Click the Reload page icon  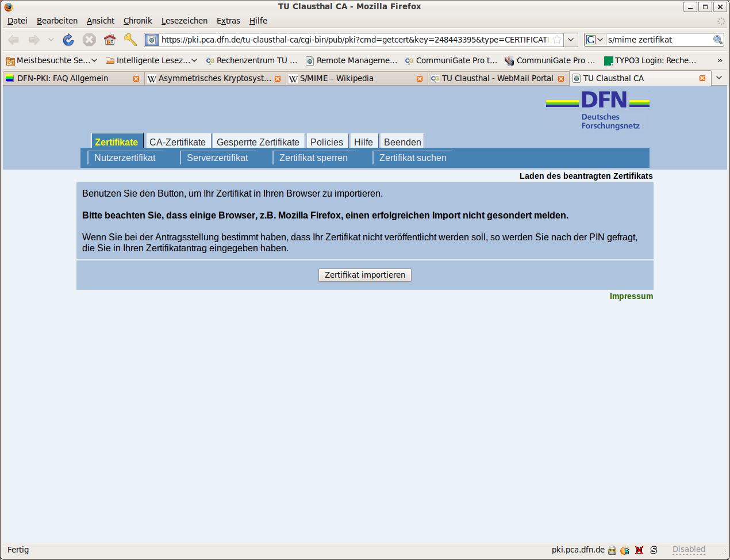[x=68, y=40]
